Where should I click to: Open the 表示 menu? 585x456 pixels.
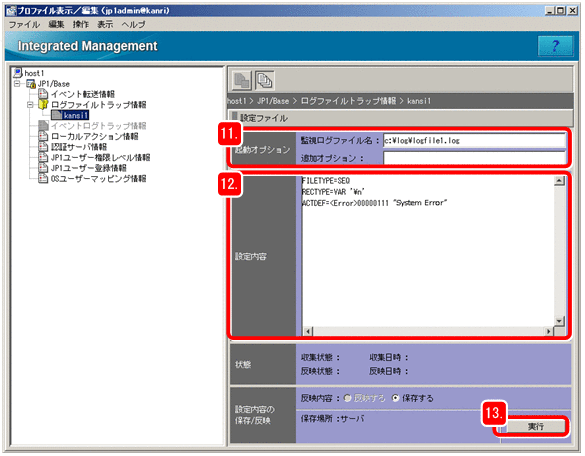coord(105,25)
